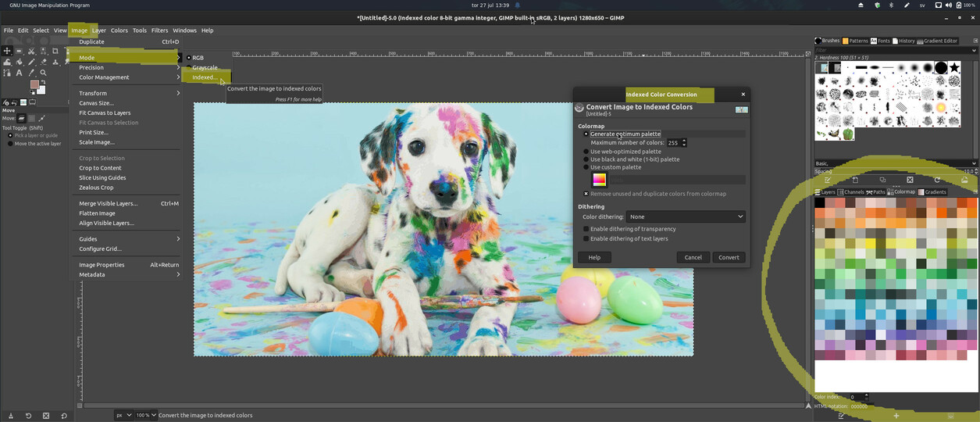
Task: Select the Move tool in toolbox
Action: [7, 51]
